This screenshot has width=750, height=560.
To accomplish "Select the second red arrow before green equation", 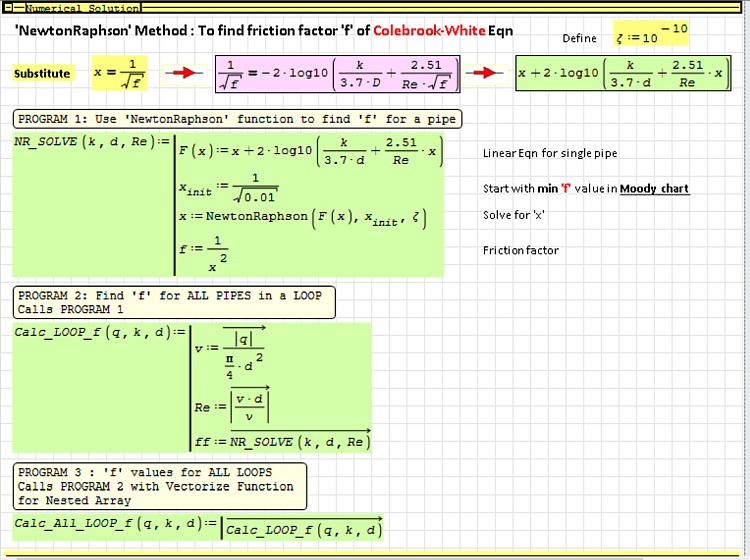I will click(488, 73).
